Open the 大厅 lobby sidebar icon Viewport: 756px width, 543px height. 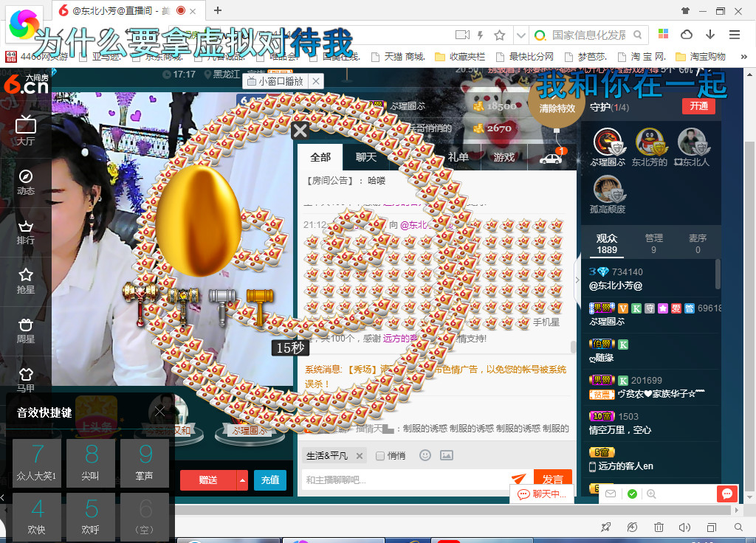pos(26,130)
